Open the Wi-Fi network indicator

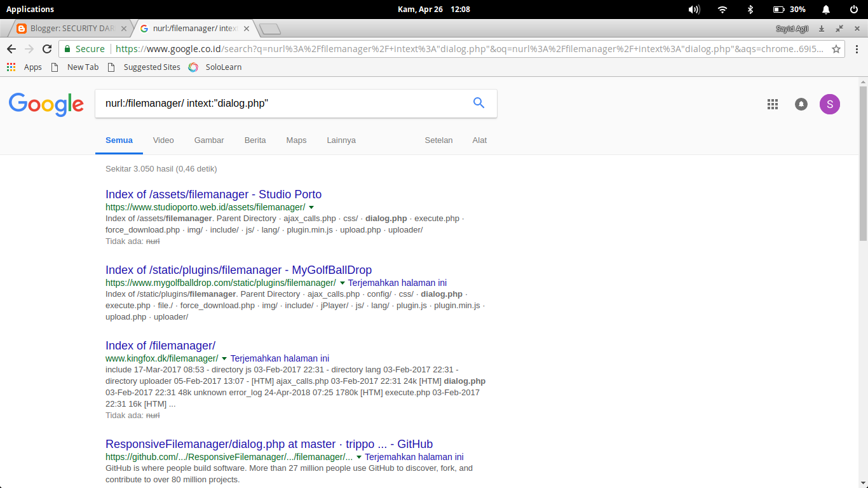click(x=722, y=9)
